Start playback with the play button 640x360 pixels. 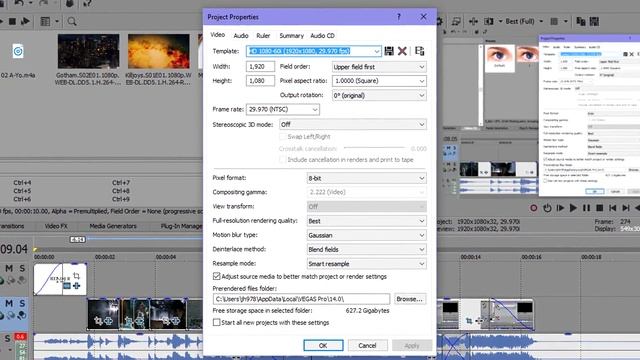(573, 208)
